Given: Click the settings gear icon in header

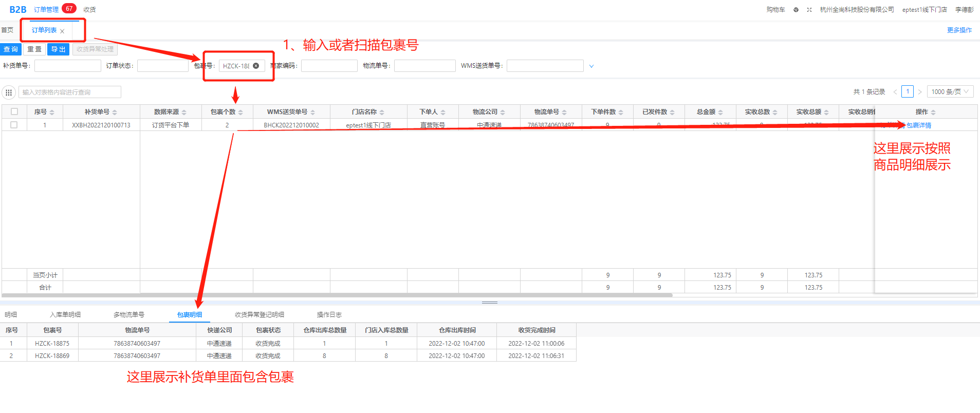Looking at the screenshot, I should [x=796, y=10].
